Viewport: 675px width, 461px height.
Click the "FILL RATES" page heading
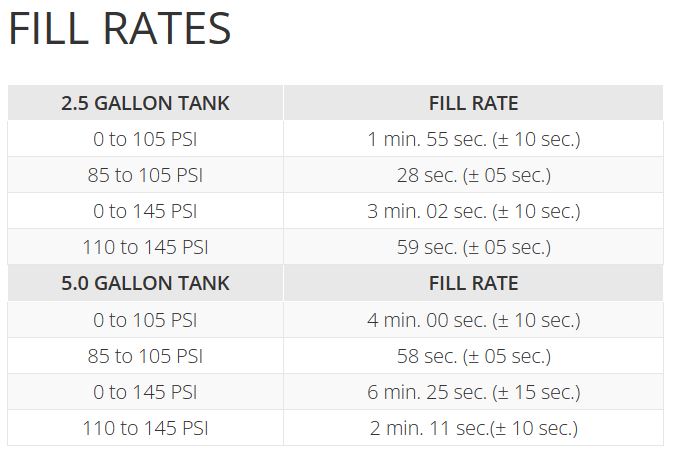[x=120, y=30]
